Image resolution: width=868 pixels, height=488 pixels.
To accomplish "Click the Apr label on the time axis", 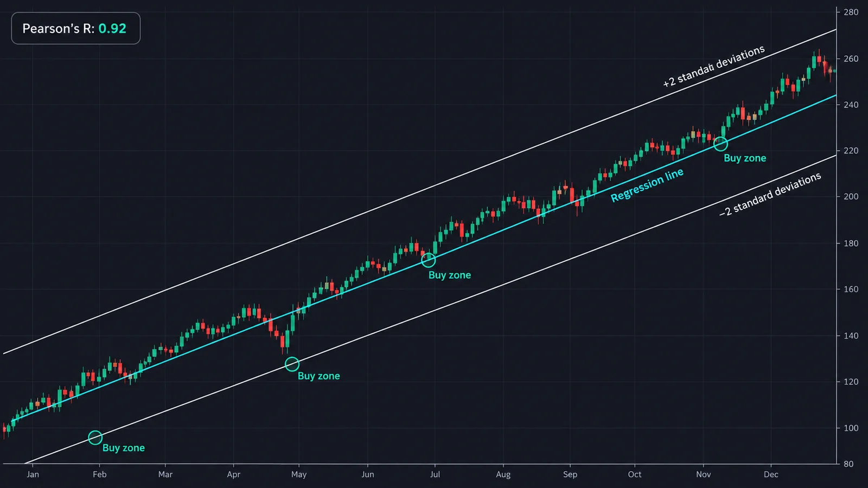I will [x=234, y=475].
